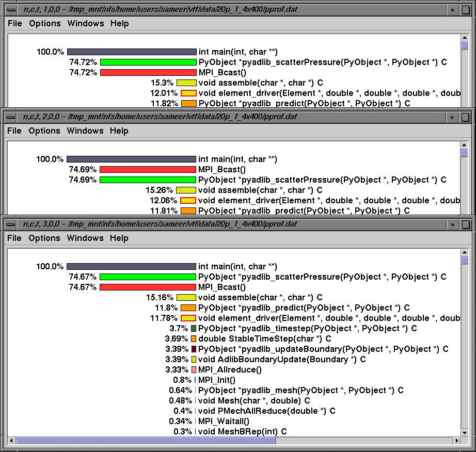Maximize the 1,0,0 profile window

tap(466, 10)
